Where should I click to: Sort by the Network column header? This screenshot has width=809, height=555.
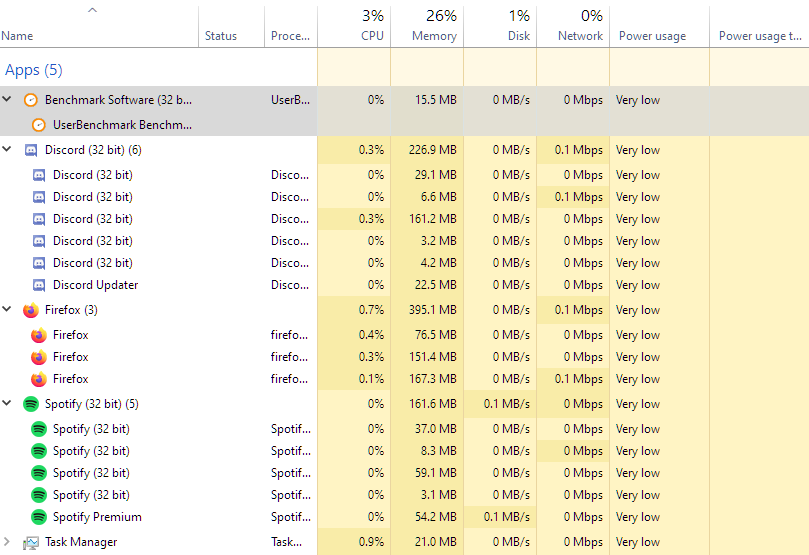[573, 27]
